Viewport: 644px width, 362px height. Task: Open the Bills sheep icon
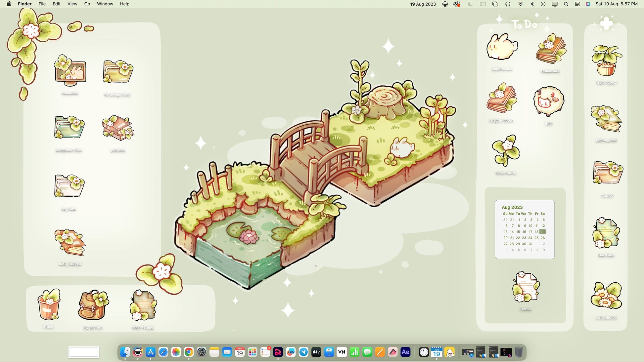tap(548, 101)
